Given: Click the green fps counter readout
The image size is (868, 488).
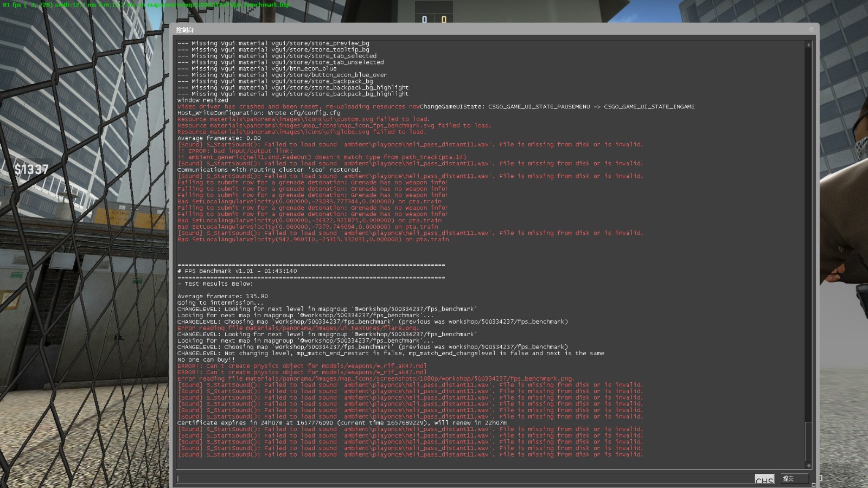Looking at the screenshot, I should click(146, 5).
